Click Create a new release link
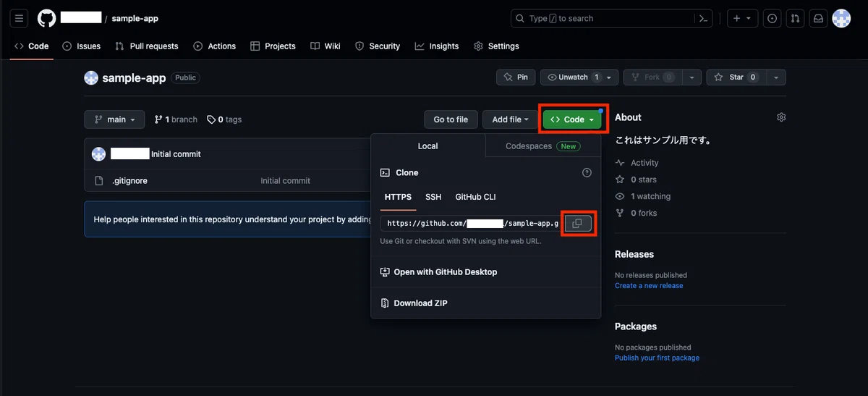 point(649,286)
